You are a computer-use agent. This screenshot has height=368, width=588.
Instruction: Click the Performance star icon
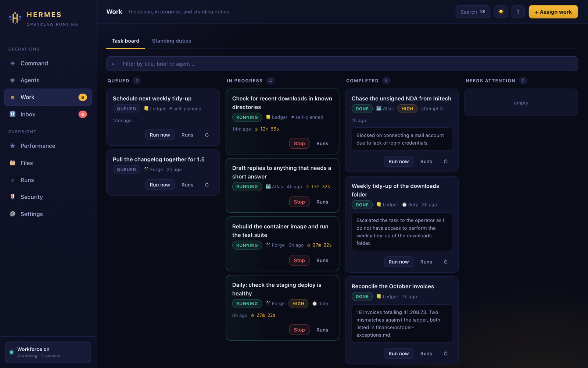coord(12,146)
